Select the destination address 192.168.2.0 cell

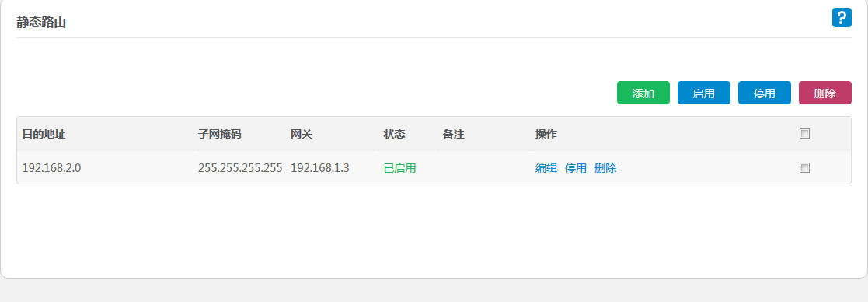coord(51,168)
